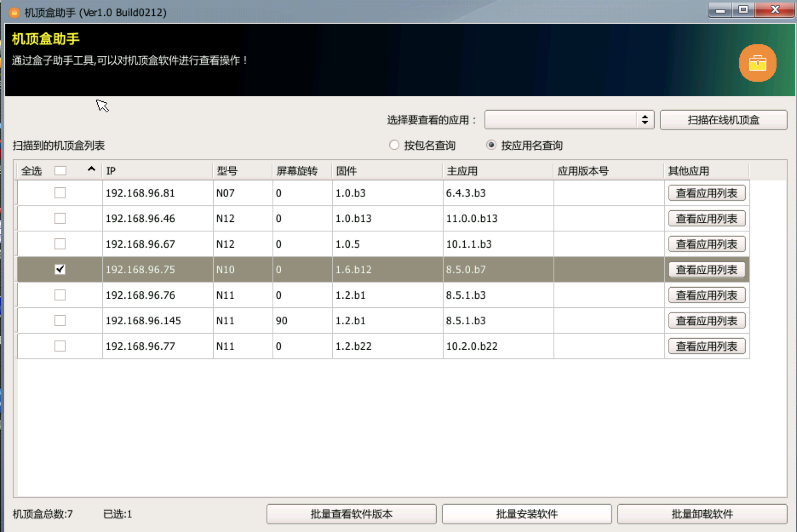
Task: Open 查看应用列表 for 192.168.96.145
Action: tap(707, 320)
